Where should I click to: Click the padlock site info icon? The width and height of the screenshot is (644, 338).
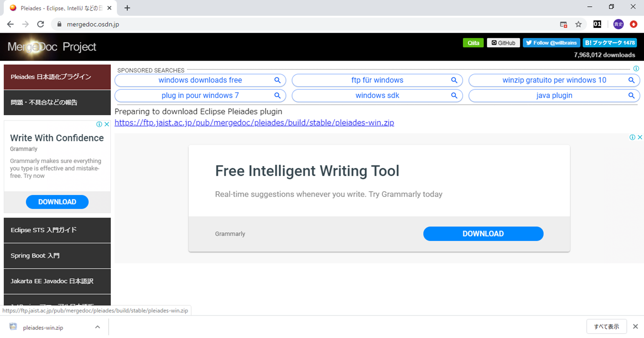60,24
